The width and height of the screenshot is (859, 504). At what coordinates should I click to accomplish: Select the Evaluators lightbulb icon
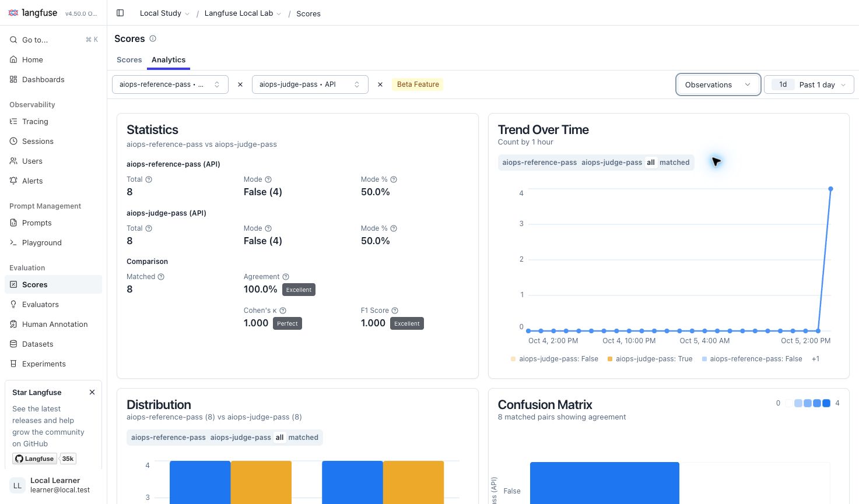[13, 304]
